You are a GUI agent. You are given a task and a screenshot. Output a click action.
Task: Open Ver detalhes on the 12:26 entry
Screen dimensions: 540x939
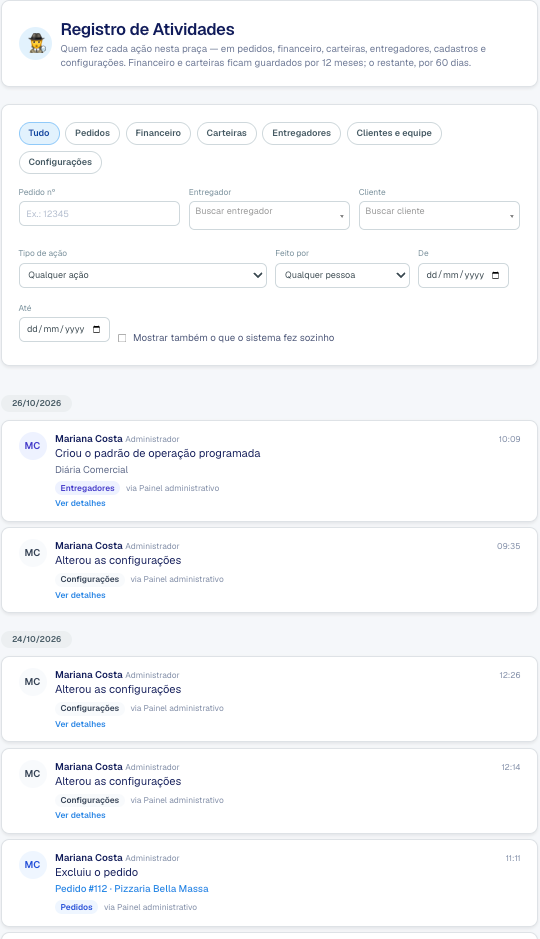point(80,724)
